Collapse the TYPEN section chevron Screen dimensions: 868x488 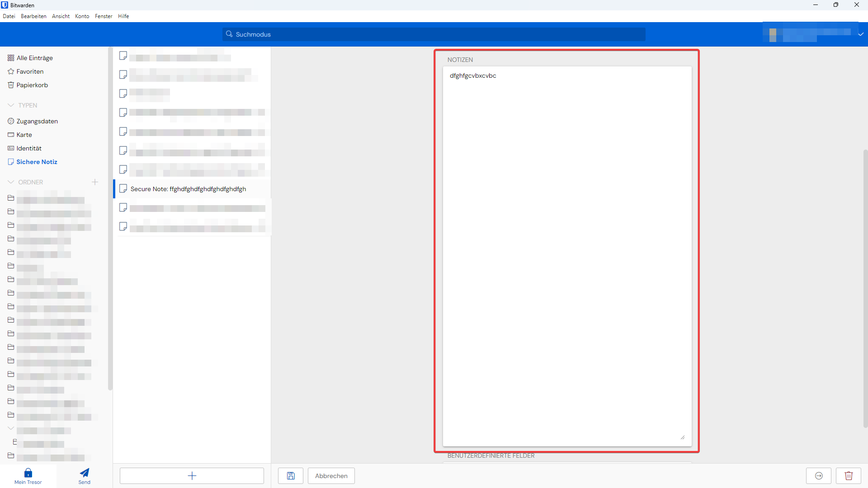pyautogui.click(x=11, y=105)
